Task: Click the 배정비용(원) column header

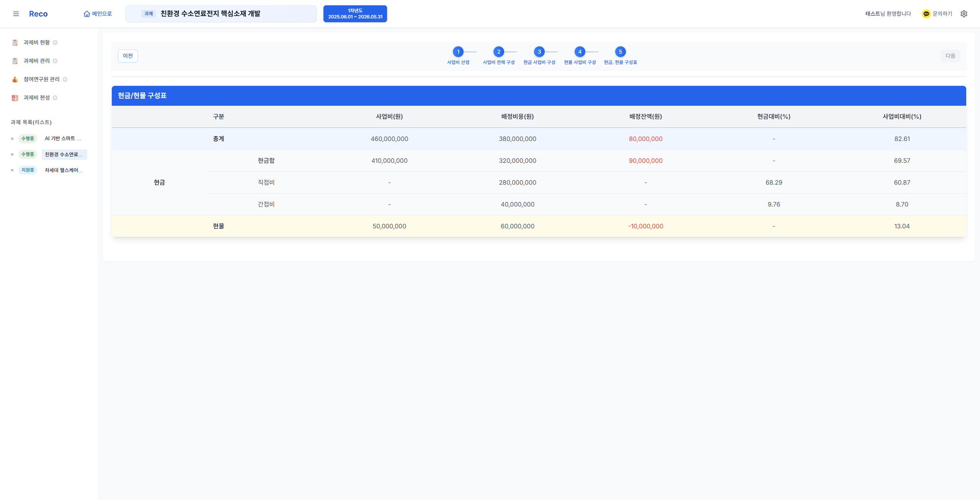Action: pos(518,116)
